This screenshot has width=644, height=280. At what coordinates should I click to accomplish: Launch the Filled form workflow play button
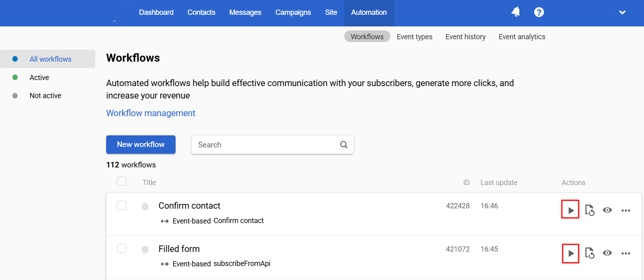tap(571, 253)
